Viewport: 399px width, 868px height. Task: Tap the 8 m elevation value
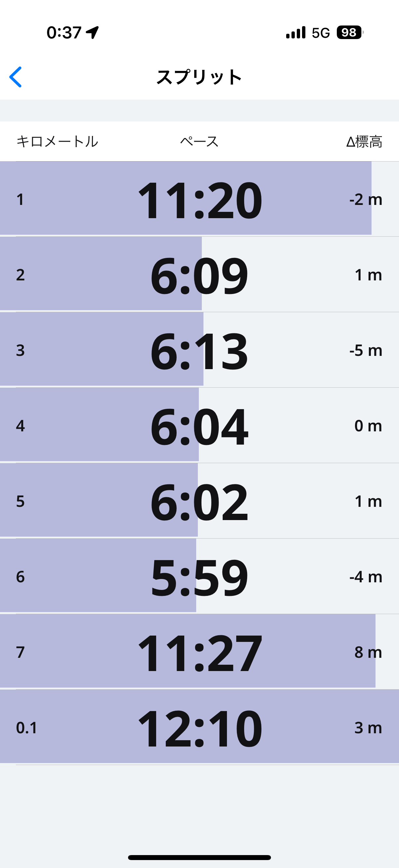point(368,652)
